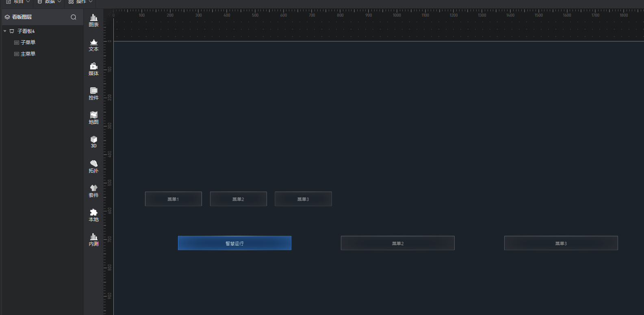This screenshot has height=315, width=644.
Task: Select the 主菜单 layer in tree
Action: 28,54
